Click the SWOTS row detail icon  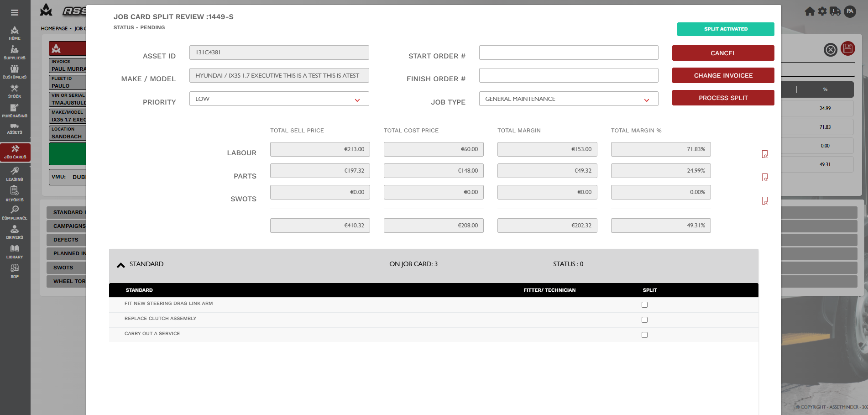click(x=765, y=200)
